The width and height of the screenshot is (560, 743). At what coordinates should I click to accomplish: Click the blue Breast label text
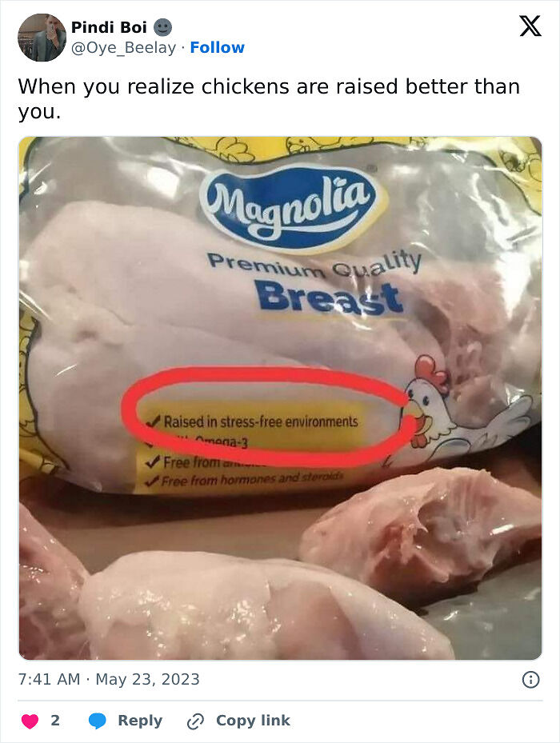tap(329, 298)
